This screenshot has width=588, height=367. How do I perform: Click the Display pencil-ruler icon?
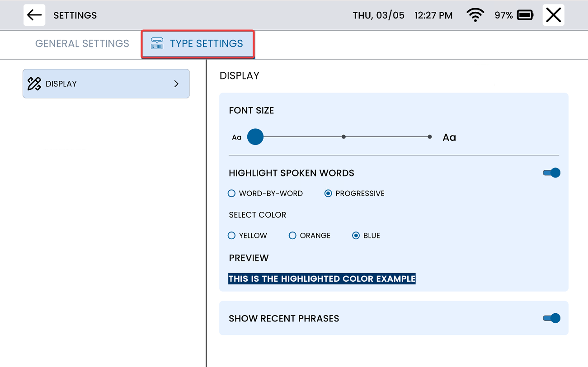point(34,84)
